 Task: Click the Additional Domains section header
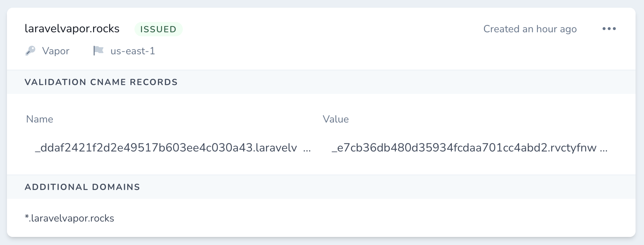pos(82,187)
